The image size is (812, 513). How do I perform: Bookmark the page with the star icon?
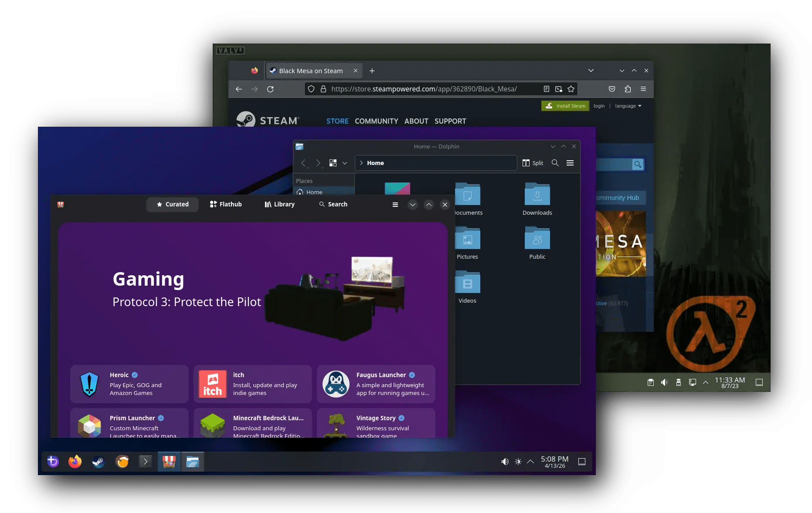click(571, 89)
